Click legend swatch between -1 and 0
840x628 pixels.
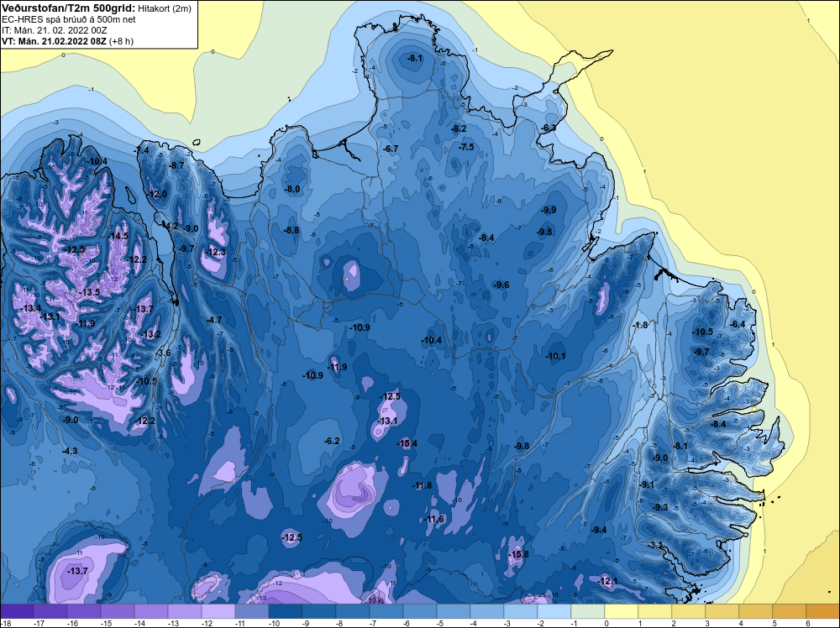[x=588, y=611]
